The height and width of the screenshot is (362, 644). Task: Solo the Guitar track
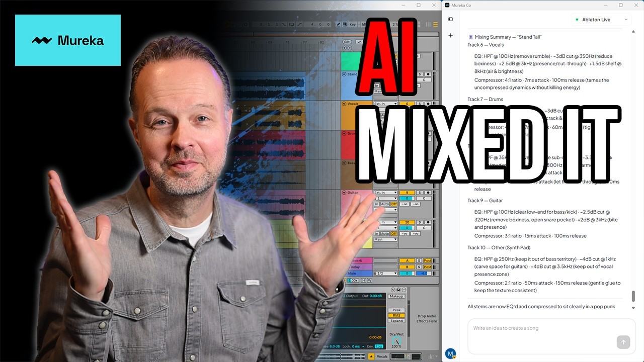point(420,193)
